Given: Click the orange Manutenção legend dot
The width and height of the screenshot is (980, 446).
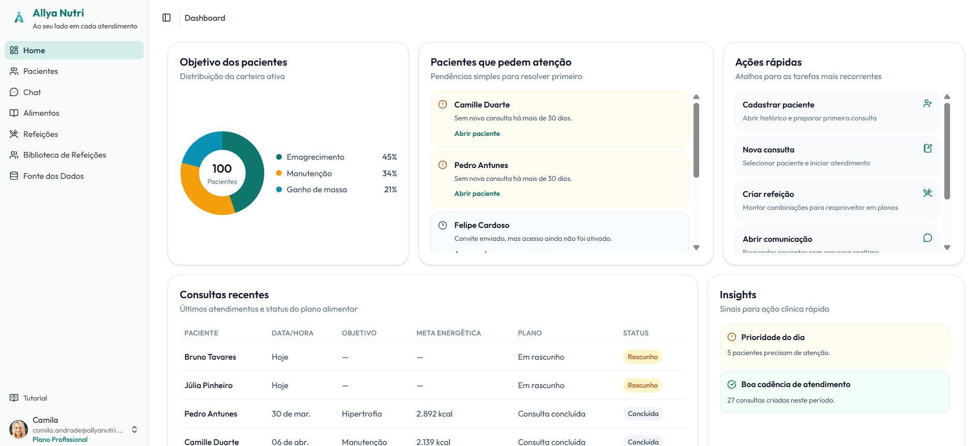Looking at the screenshot, I should click(279, 173).
